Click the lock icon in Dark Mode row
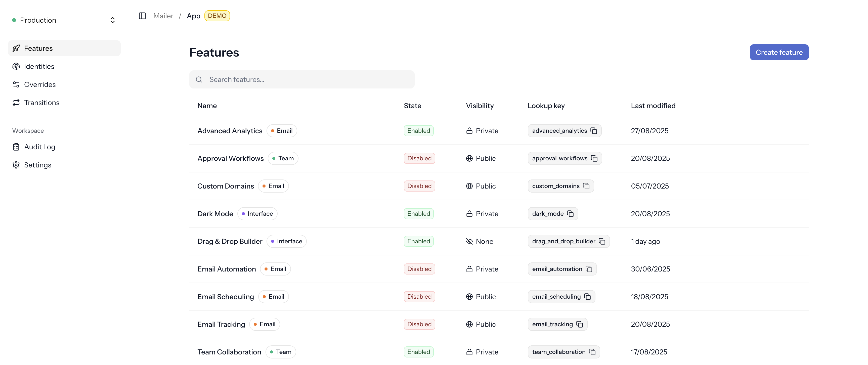The height and width of the screenshot is (365, 868). point(469,213)
